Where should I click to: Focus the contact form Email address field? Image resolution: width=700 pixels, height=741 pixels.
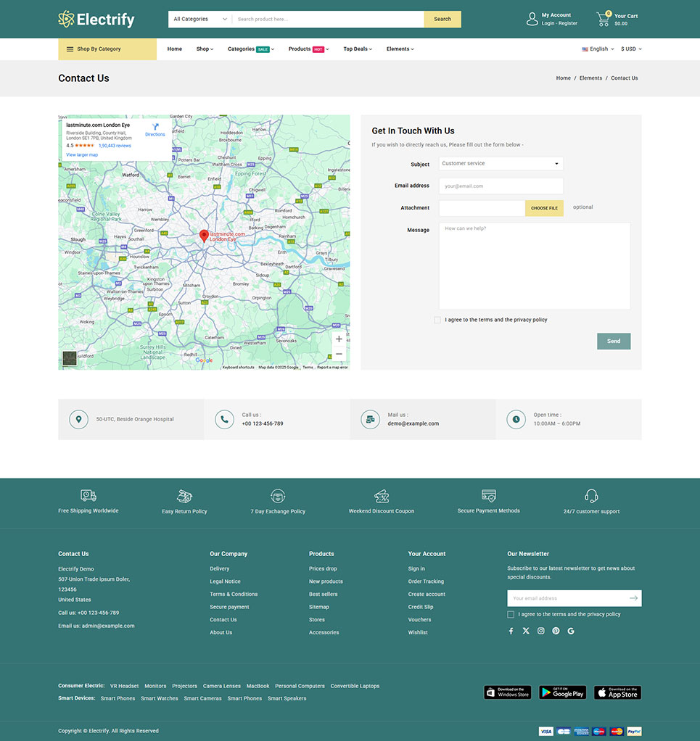coord(501,186)
